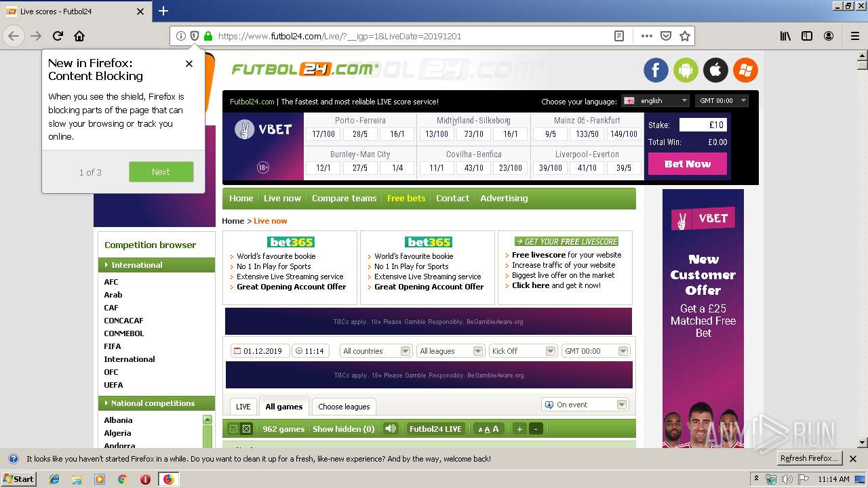Open the 01.12.2019 date picker
Image resolution: width=868 pixels, height=488 pixels.
click(x=260, y=351)
